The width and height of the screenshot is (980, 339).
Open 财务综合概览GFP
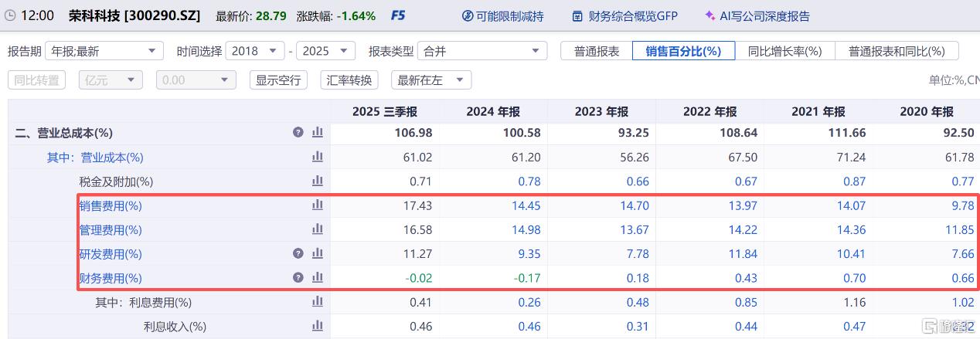[x=624, y=15]
